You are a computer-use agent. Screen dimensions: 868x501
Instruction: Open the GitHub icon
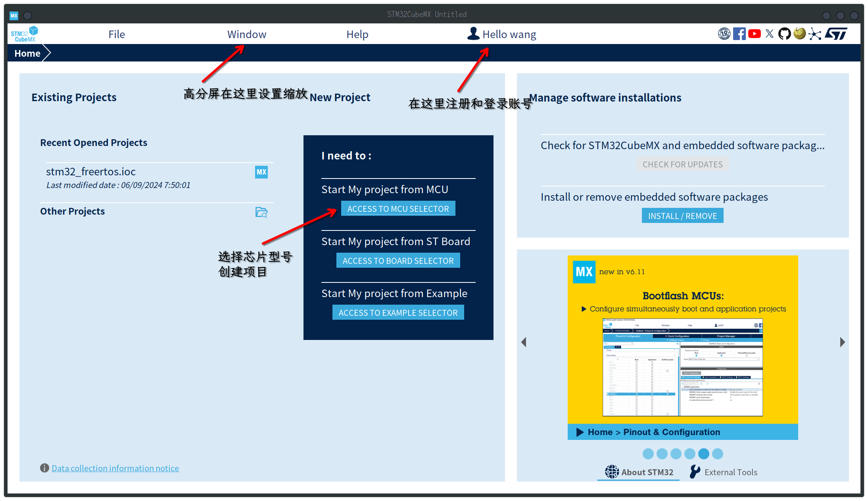(x=784, y=34)
